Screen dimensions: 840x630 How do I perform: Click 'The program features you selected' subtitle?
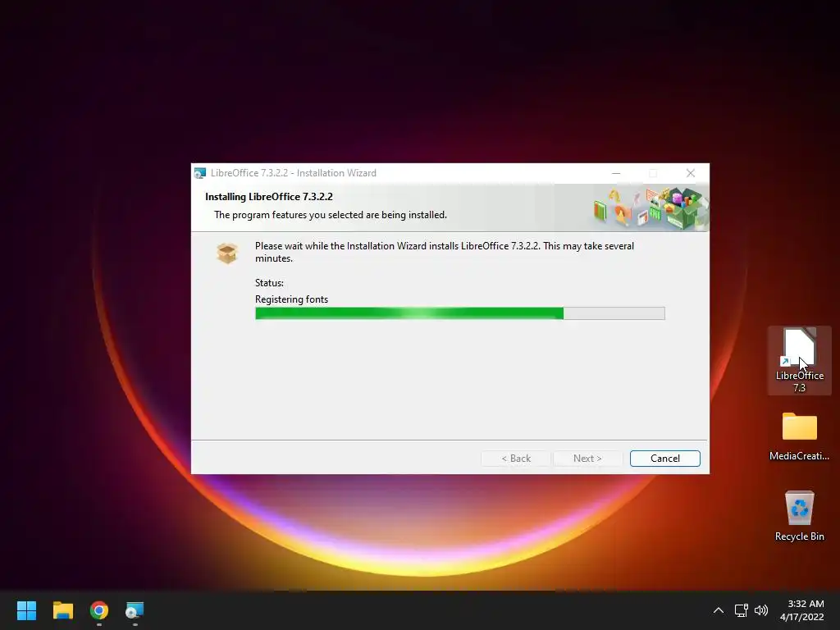point(331,215)
